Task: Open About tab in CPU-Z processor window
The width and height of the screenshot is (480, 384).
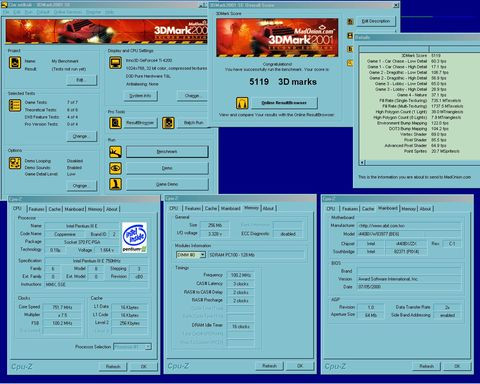Action: click(112, 209)
